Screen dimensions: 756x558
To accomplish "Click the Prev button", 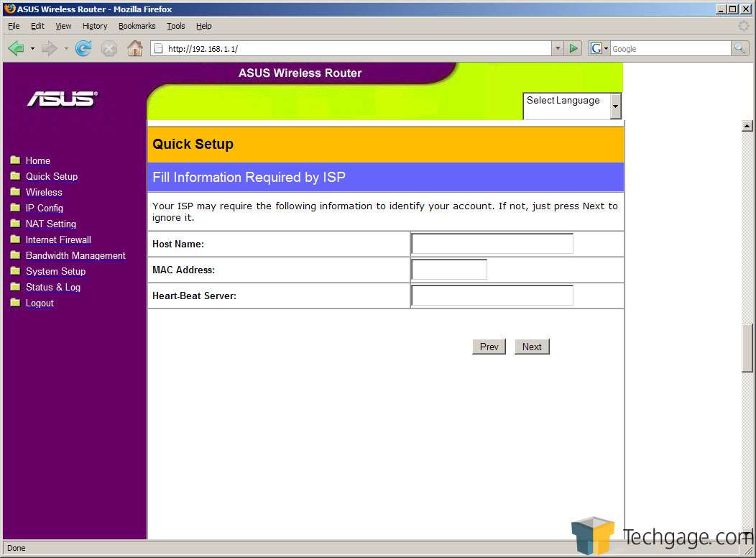I will [489, 347].
